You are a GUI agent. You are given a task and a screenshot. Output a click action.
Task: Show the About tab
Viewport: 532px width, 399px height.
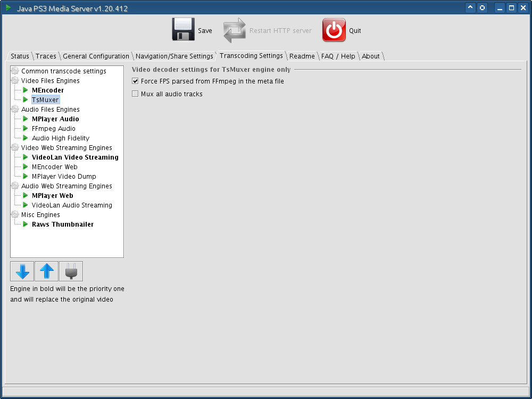(370, 56)
